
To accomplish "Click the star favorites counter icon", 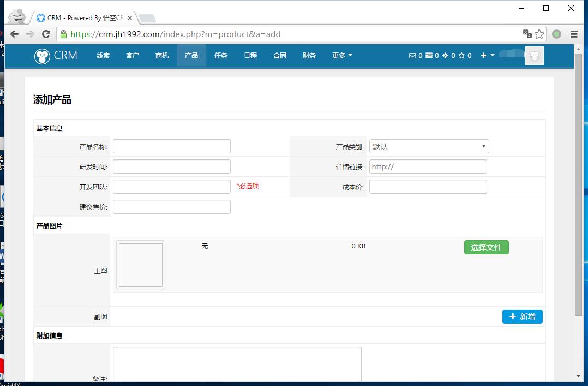I will coord(461,56).
